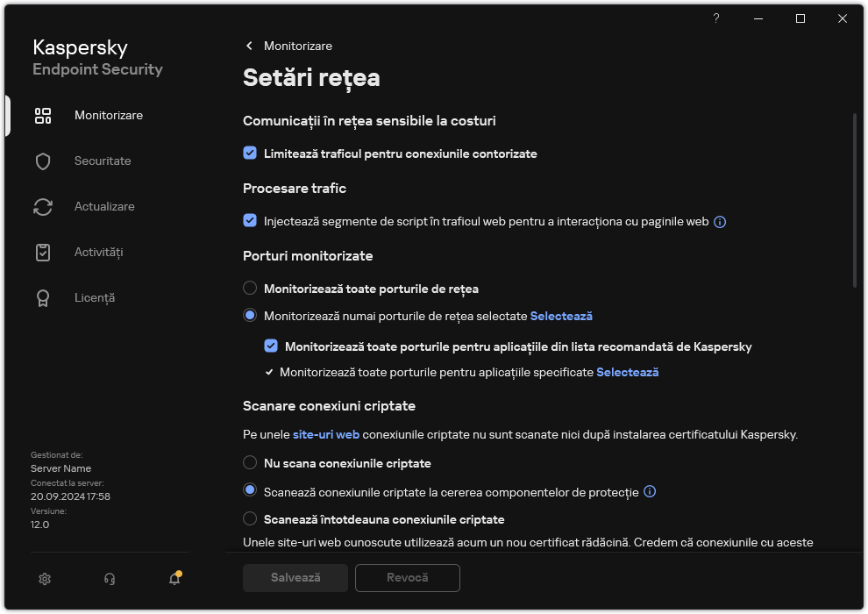
Task: Select Monitorizează toate porturile de rețea
Action: 250,288
